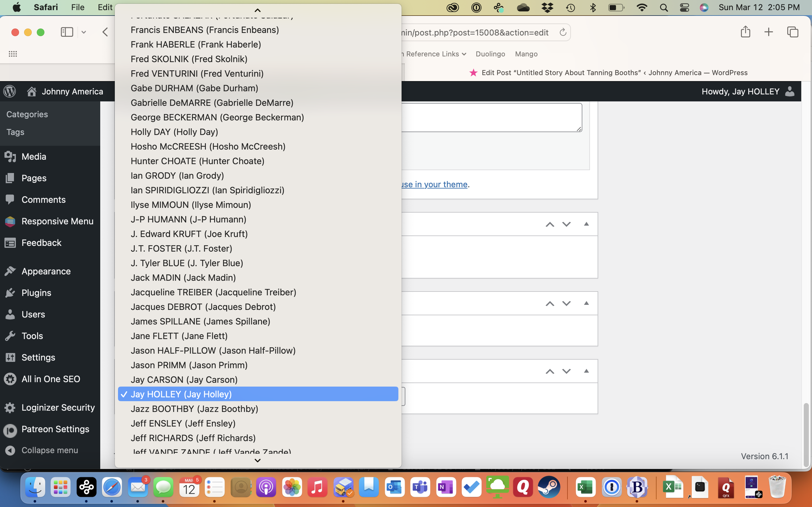Open the Safari File menu

point(77,7)
